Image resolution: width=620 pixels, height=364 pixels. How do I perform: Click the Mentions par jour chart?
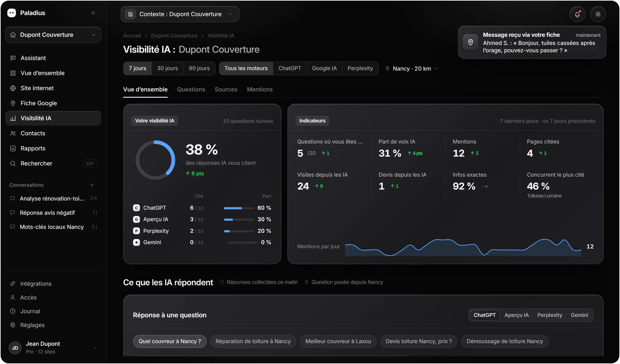463,247
